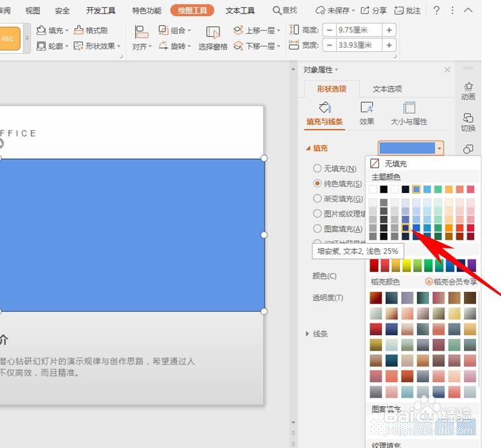Screen dimensions: 501x448
Task: Open the Transition (切换) sidebar icon
Action: (x=468, y=122)
